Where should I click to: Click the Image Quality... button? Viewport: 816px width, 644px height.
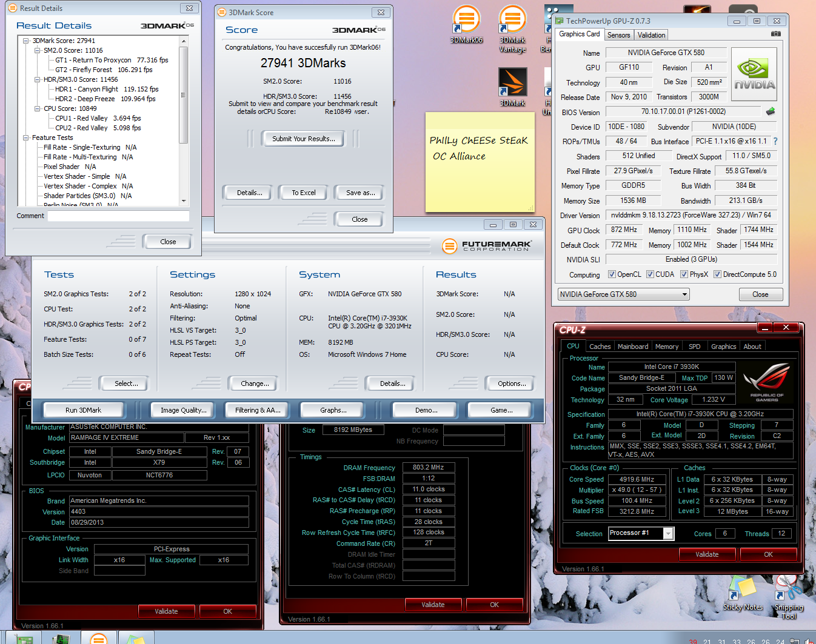point(183,410)
